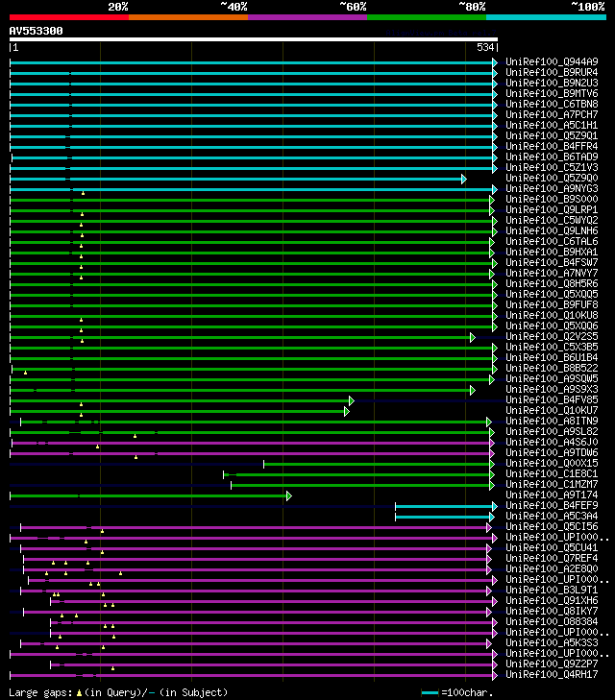Select the UniRef100_Q10KU8 label

click(552, 316)
